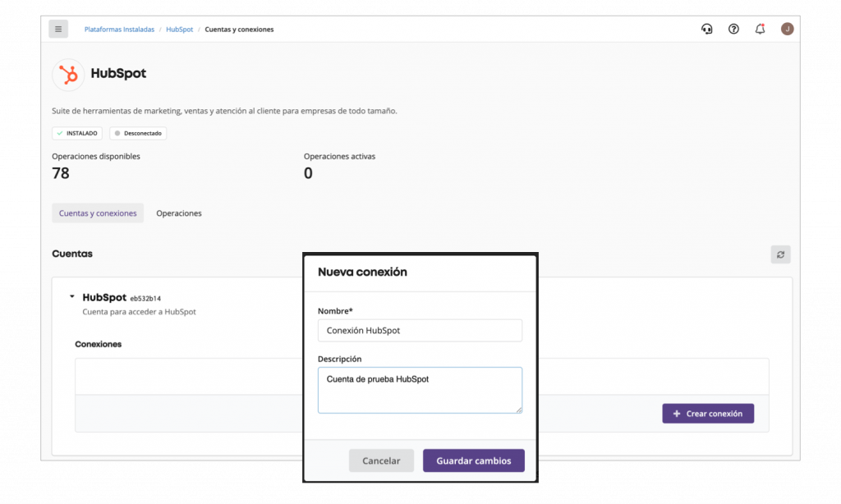Switch to the Operaciones tab
This screenshot has height=504, width=841.
click(178, 213)
